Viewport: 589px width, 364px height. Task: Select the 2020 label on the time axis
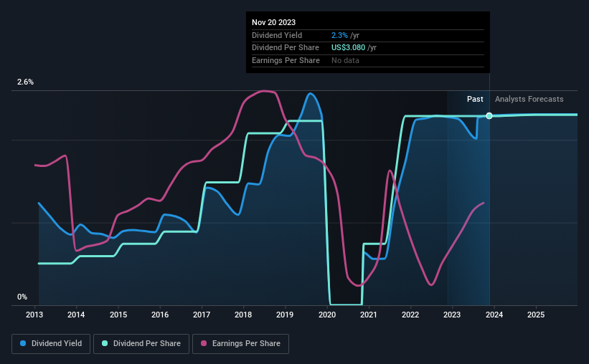(327, 315)
